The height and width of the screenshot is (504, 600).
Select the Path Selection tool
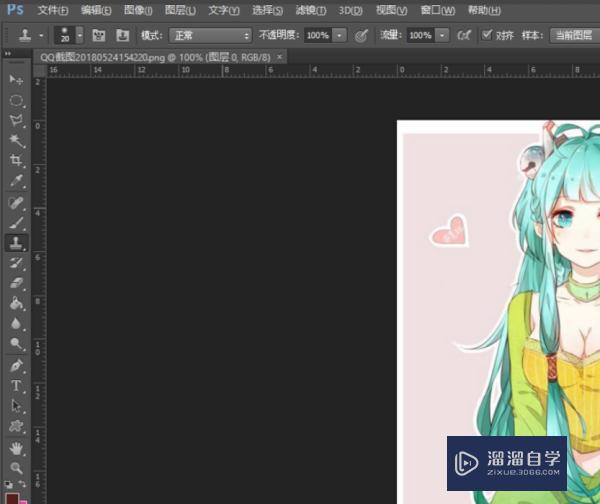(16, 406)
